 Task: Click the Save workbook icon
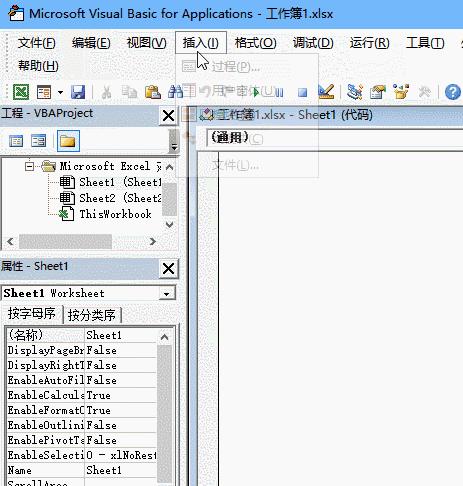point(78,92)
